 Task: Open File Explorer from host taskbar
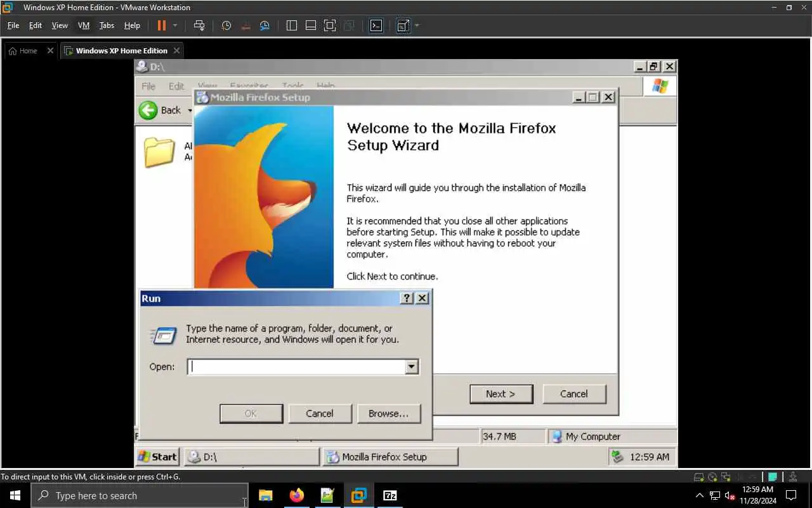point(266,495)
